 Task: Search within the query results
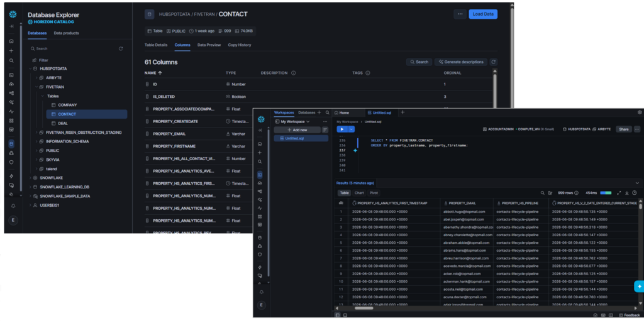coord(543,193)
